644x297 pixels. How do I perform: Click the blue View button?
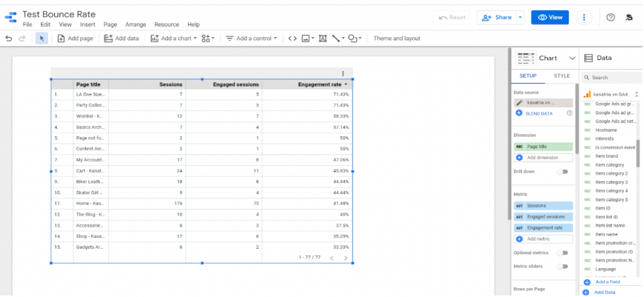tap(550, 17)
